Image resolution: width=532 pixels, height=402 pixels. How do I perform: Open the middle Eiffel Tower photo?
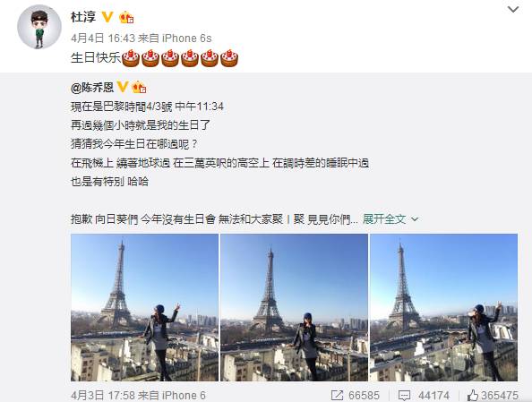(x=294, y=307)
